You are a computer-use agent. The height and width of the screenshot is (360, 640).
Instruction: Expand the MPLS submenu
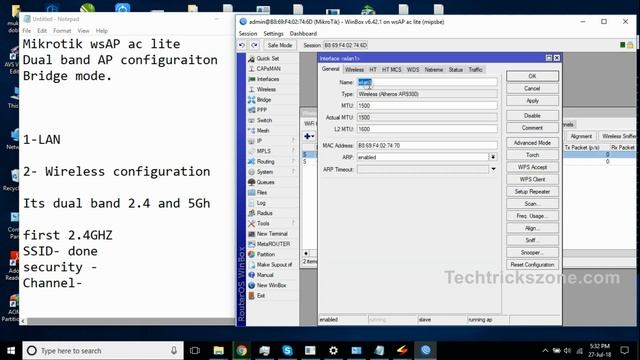[x=271, y=151]
